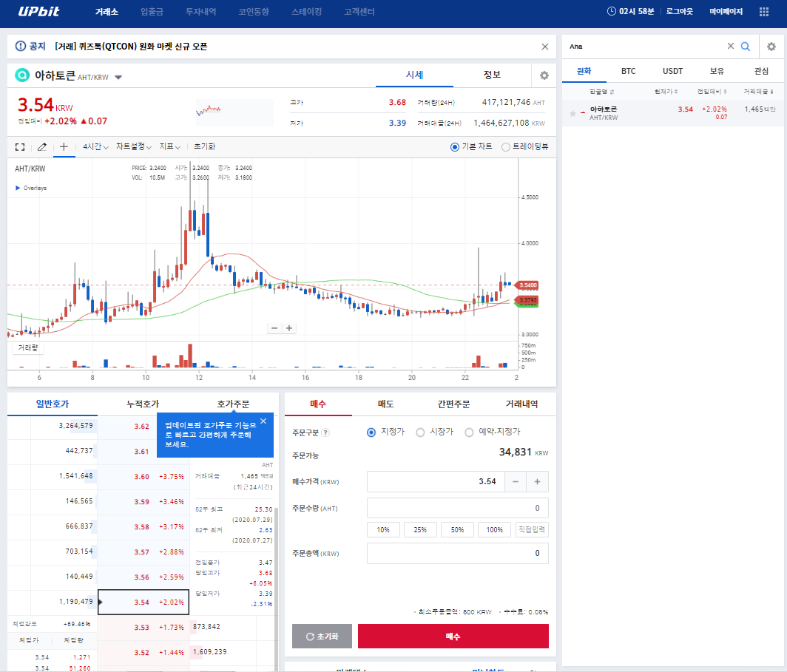Sort market list by 전일대비
The image size is (787, 672).
click(x=712, y=91)
